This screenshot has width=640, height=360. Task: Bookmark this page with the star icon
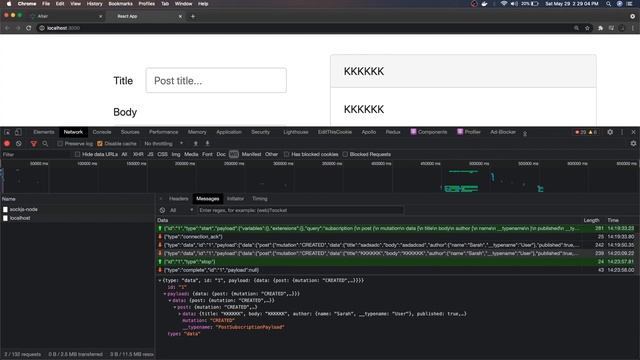587,28
